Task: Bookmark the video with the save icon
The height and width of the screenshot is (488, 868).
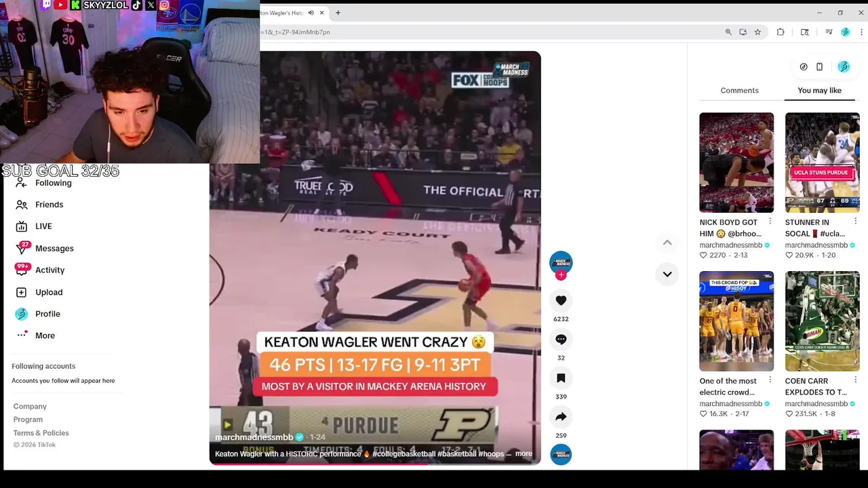Action: click(561, 378)
